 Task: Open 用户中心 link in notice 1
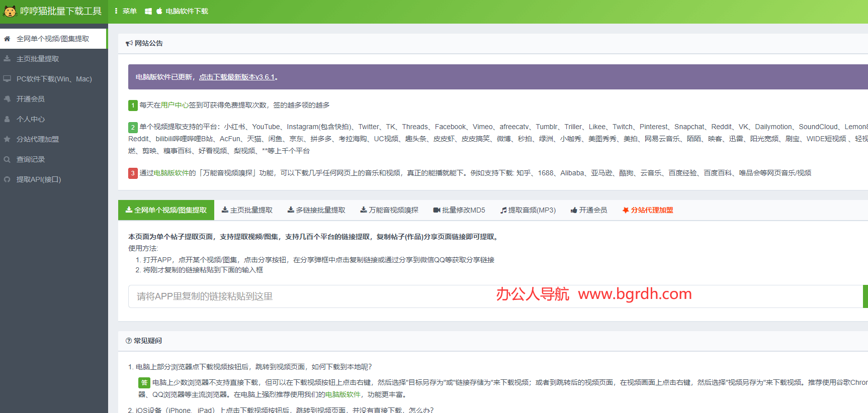click(175, 105)
